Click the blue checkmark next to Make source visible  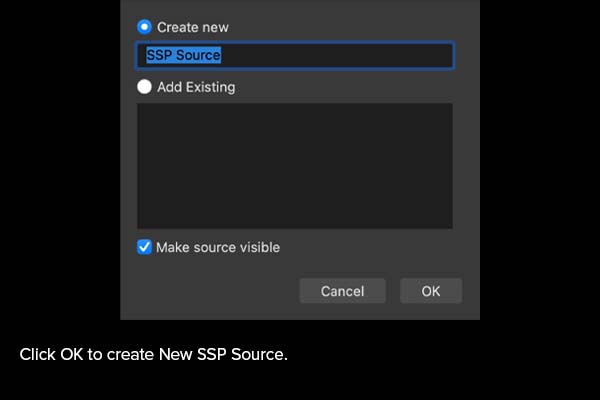click(x=145, y=247)
